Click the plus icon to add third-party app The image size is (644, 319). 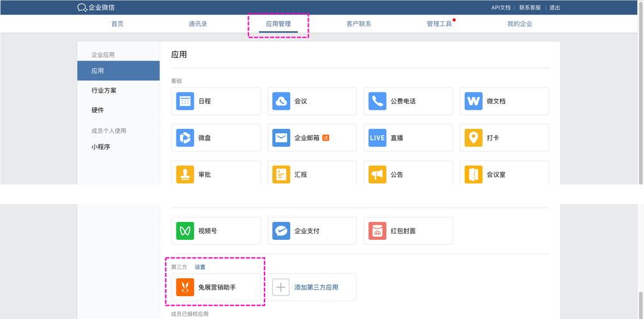point(281,287)
